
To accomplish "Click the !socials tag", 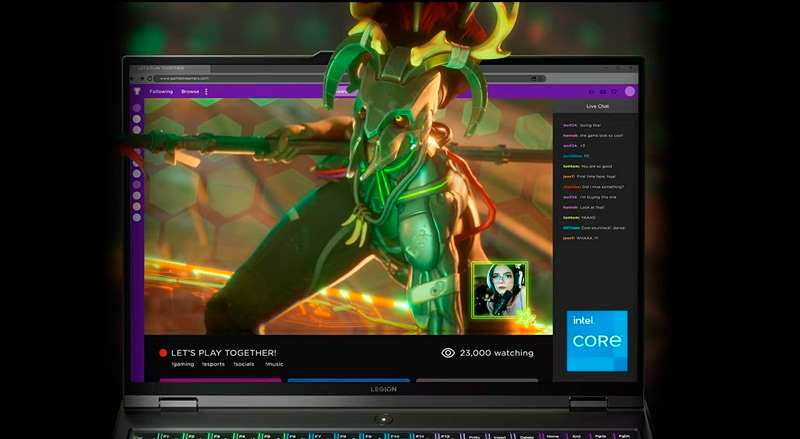I will point(244,364).
